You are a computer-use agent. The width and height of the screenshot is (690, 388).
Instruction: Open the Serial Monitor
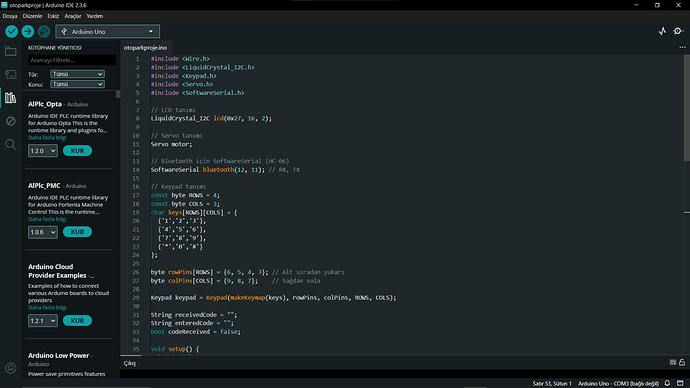[678, 31]
